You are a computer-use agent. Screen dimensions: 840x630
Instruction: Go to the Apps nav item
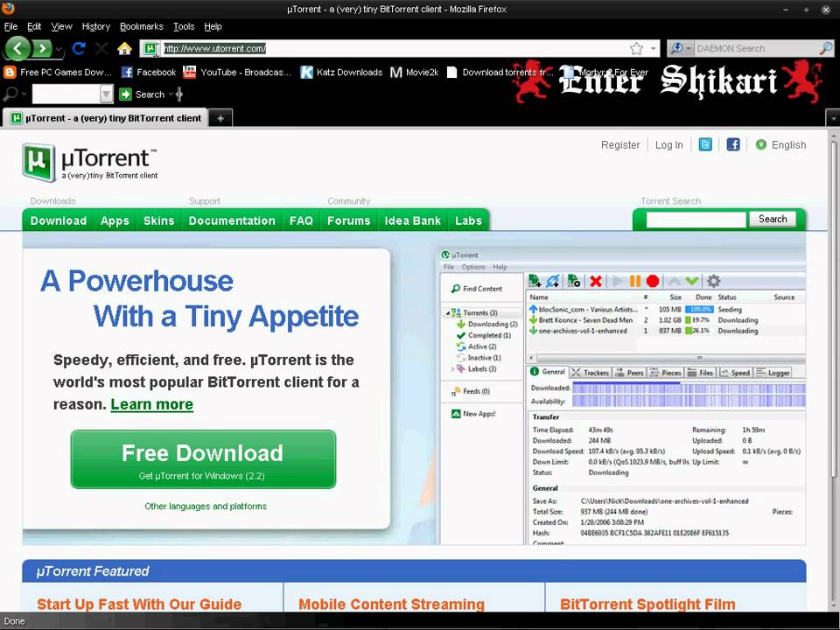point(115,220)
